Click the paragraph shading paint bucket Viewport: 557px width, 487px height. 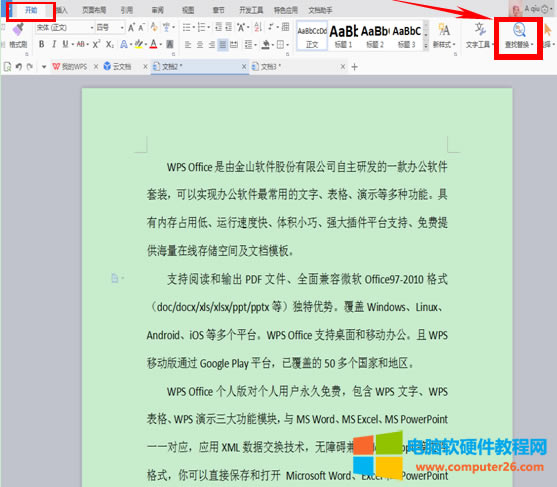[x=265, y=45]
